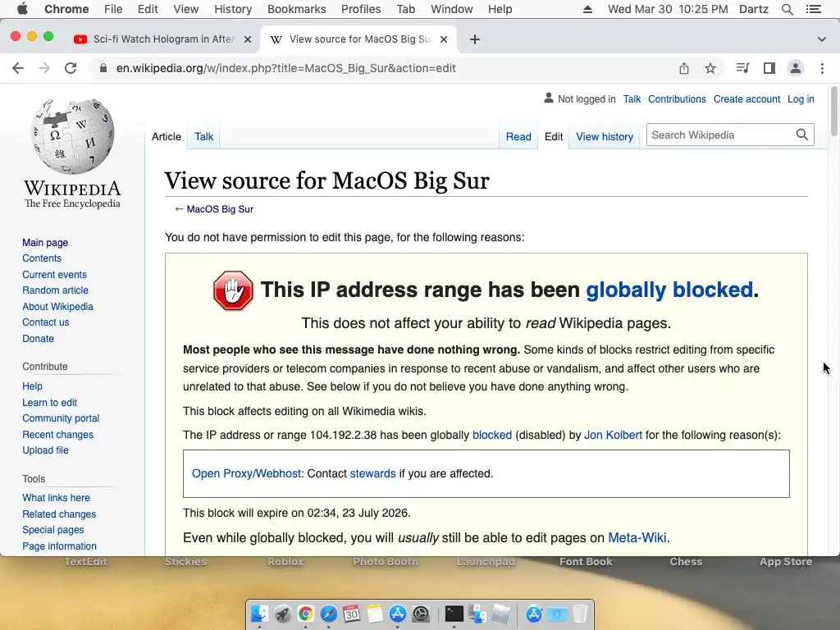Image resolution: width=840 pixels, height=630 pixels.
Task: Click the Wed Mar 30 clock in menu bar
Action: [668, 9]
